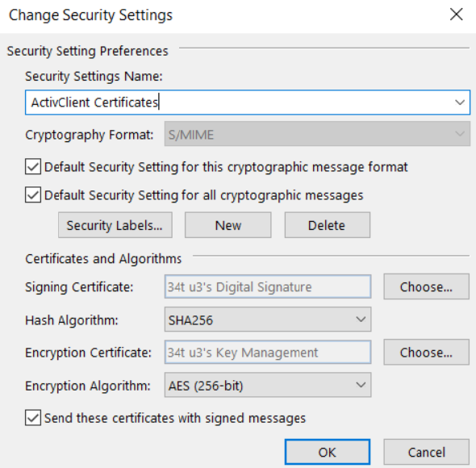
Task: Expand the Encryption Algorithm dropdown chevron
Action: 361,385
